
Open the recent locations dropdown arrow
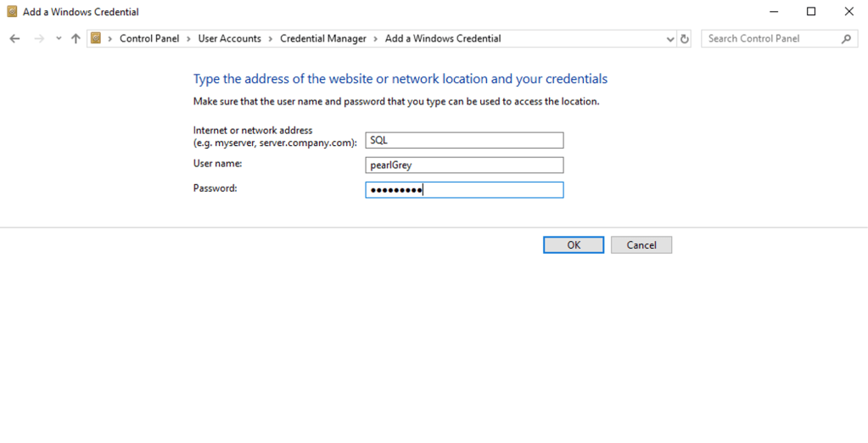(59, 38)
